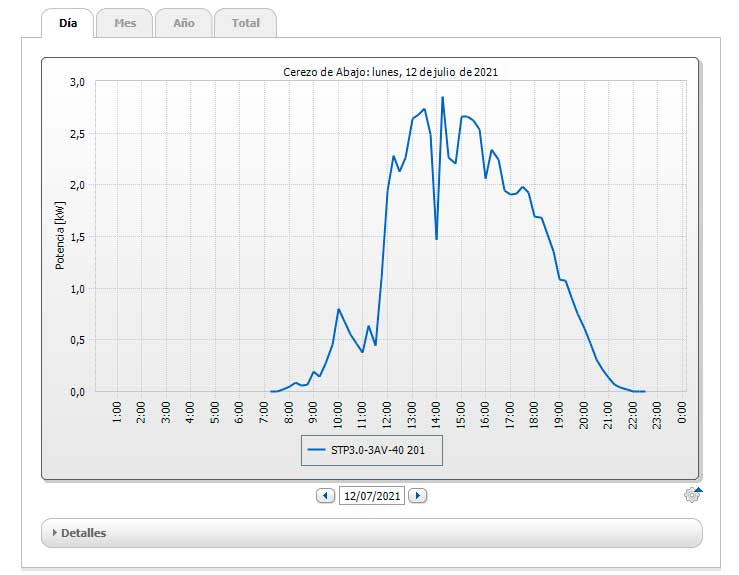Click the 7:00 x-axis label
This screenshot has width=739, height=575.
(264, 412)
